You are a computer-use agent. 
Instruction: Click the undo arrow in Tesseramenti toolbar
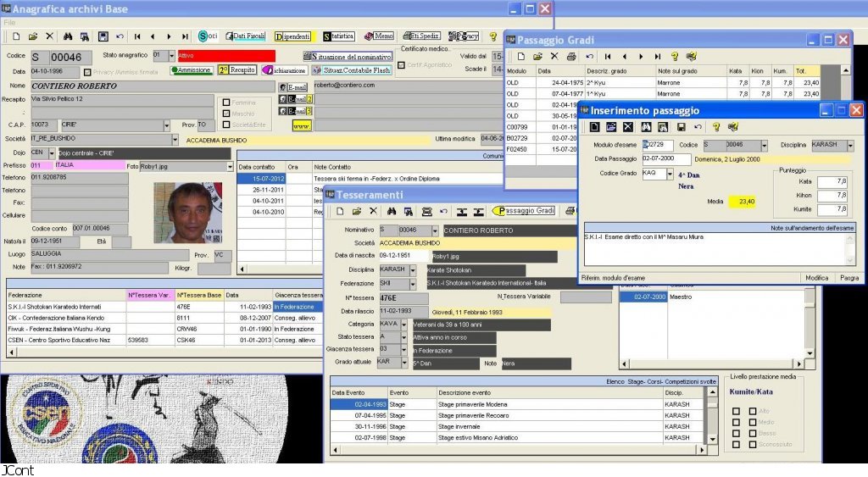coord(442,210)
